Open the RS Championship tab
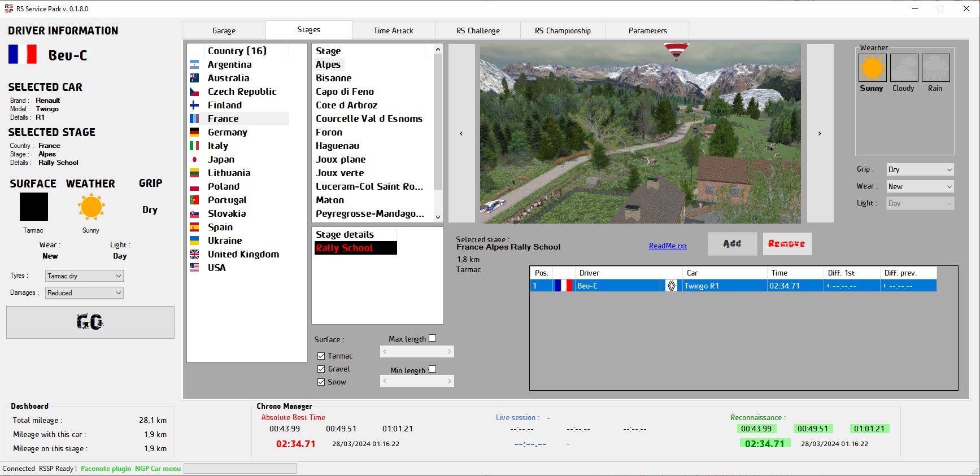Screen dimensions: 980x476 pyautogui.click(x=563, y=30)
